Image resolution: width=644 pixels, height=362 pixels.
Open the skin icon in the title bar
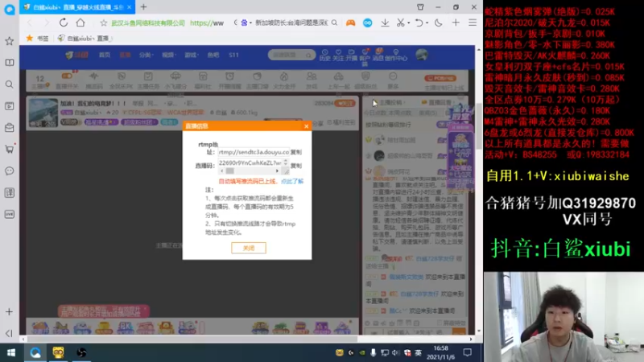tap(420, 7)
